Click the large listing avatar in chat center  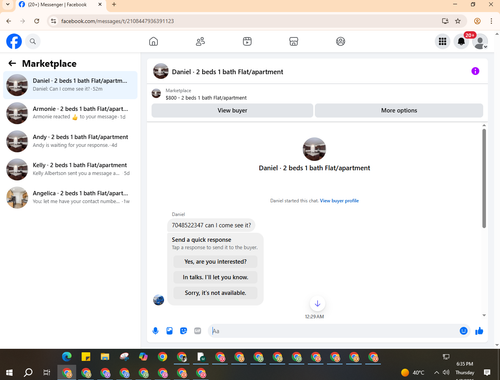point(314,149)
